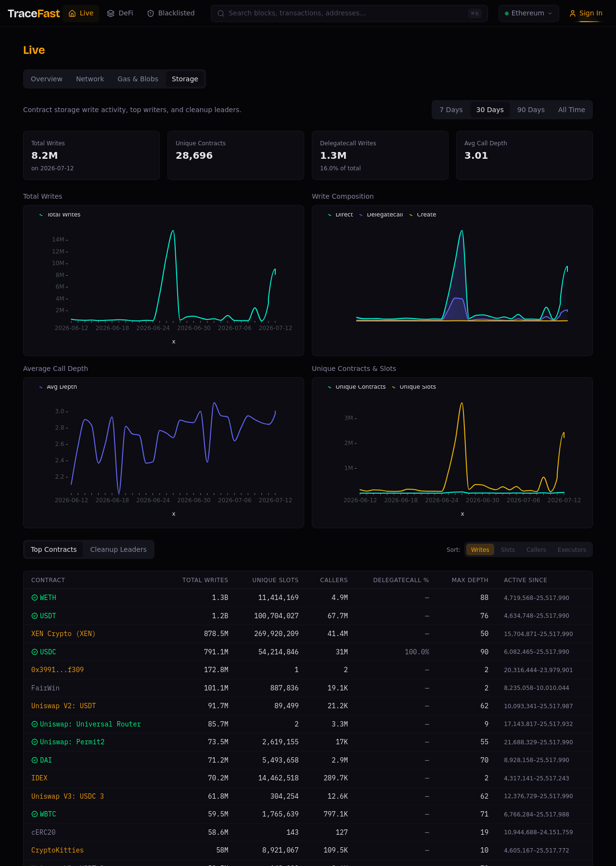Click the Sign In user icon

click(x=573, y=13)
